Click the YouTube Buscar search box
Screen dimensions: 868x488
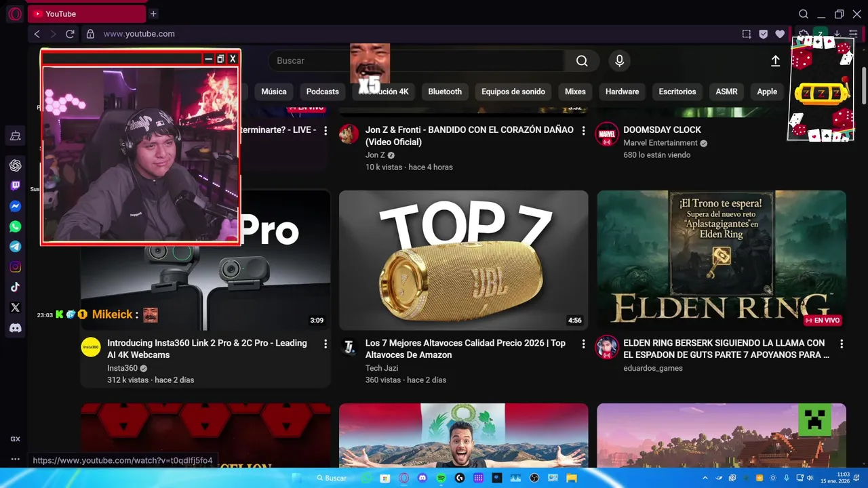tap(416, 61)
